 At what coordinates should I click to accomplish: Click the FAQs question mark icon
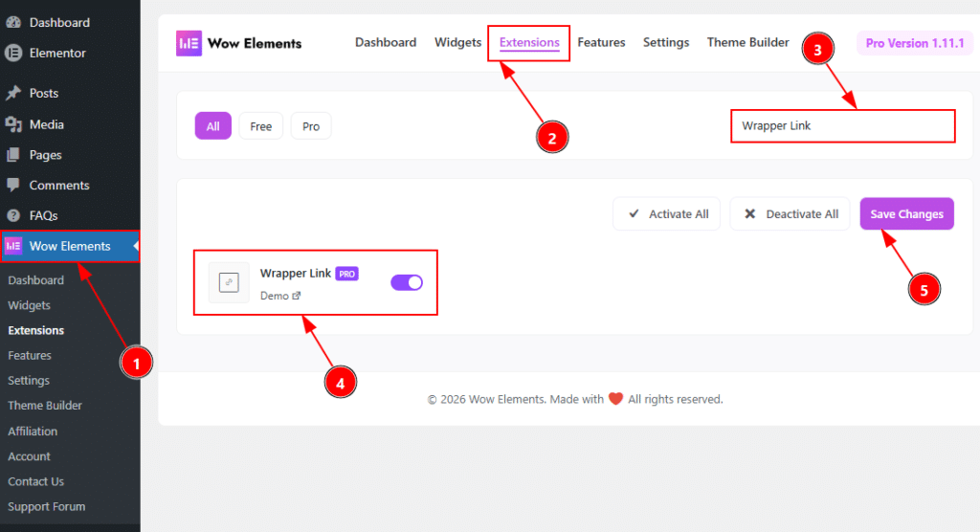(x=13, y=215)
